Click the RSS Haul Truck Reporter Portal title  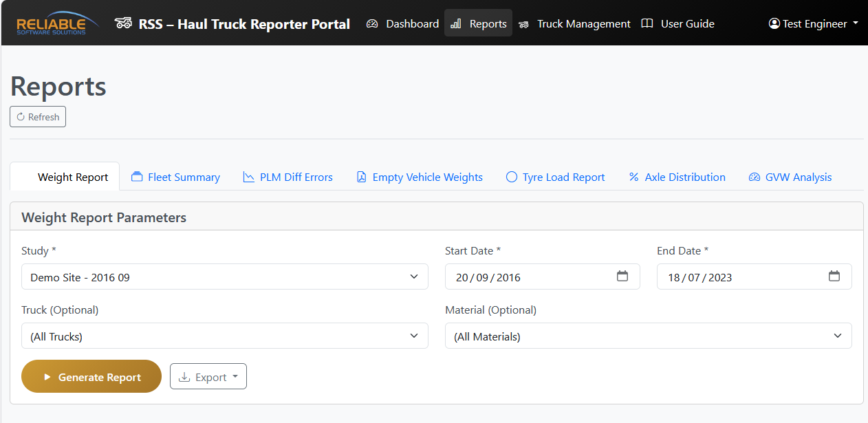[244, 24]
